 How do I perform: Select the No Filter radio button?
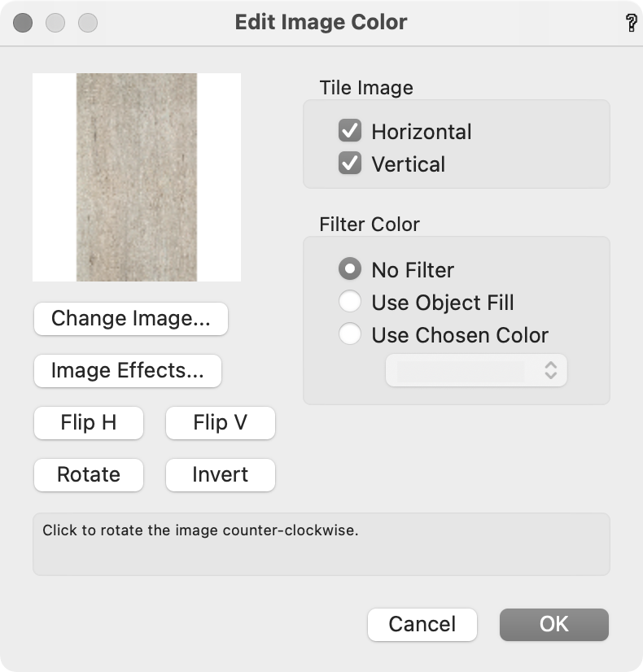click(x=350, y=268)
